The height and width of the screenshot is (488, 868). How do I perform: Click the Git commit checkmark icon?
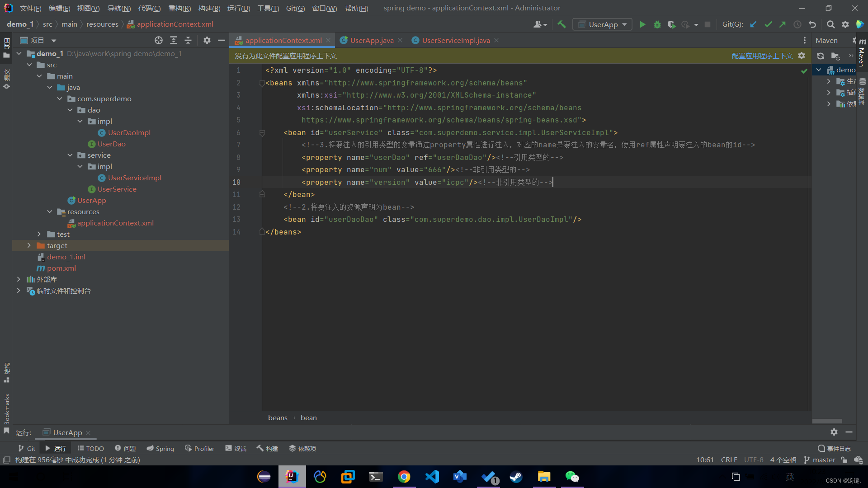coord(768,24)
